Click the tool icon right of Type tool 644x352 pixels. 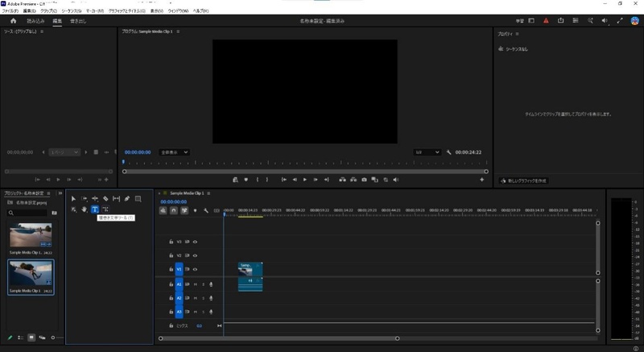pos(105,209)
